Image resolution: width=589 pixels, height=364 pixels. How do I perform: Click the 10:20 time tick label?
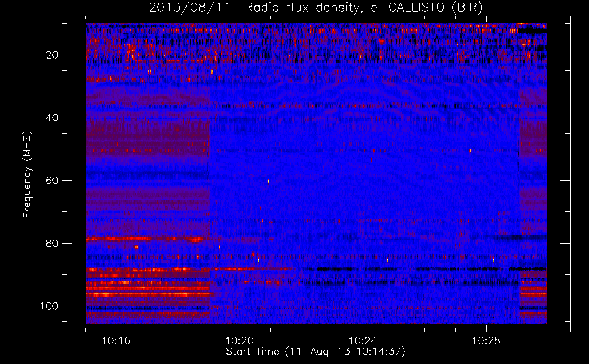coord(240,341)
